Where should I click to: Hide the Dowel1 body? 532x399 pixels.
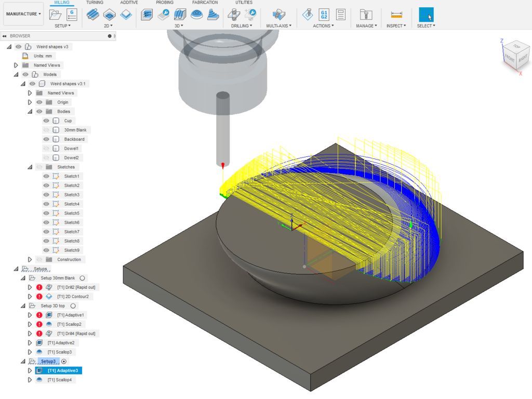pyautogui.click(x=46, y=148)
